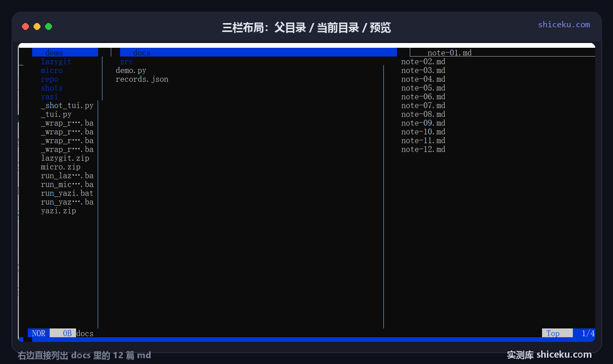This screenshot has height=364, width=613.
Task: Select the run_yaz….ba file
Action: tap(67, 202)
